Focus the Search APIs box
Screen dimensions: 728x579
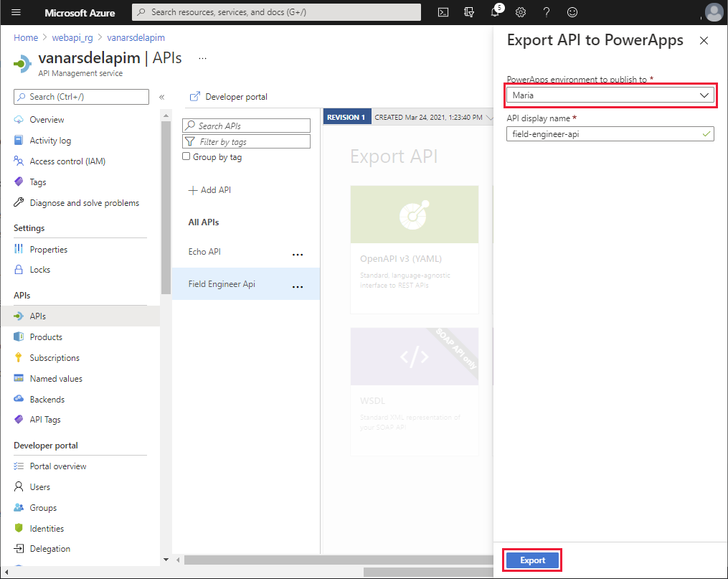(x=247, y=126)
